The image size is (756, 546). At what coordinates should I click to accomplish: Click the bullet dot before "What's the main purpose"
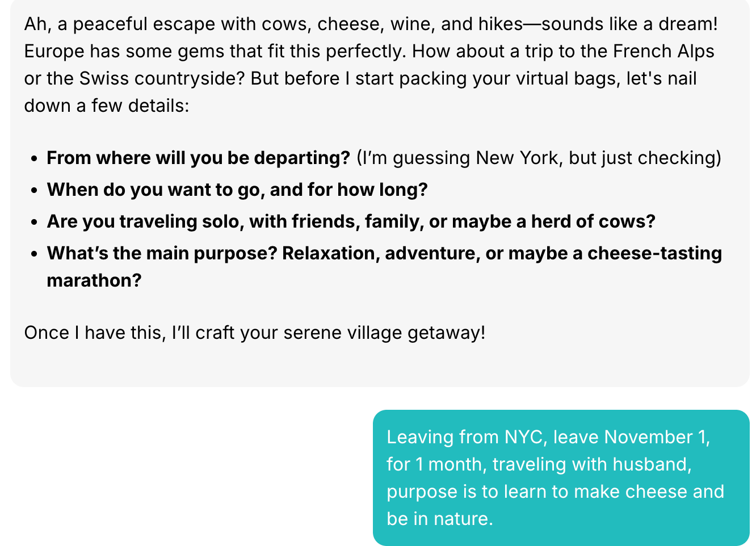coord(35,254)
